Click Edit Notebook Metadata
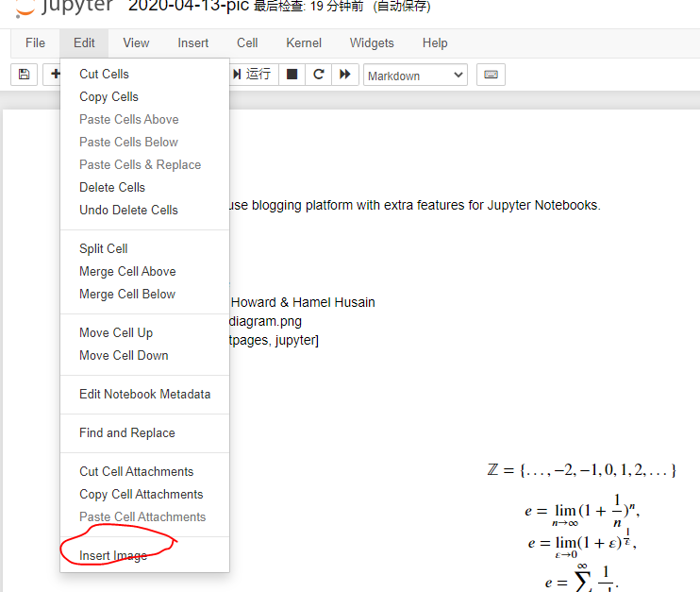Image resolution: width=700 pixels, height=592 pixels. click(x=144, y=394)
